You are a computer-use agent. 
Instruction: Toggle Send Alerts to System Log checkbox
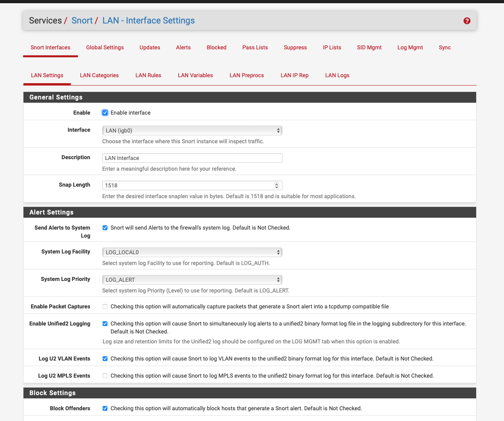105,228
